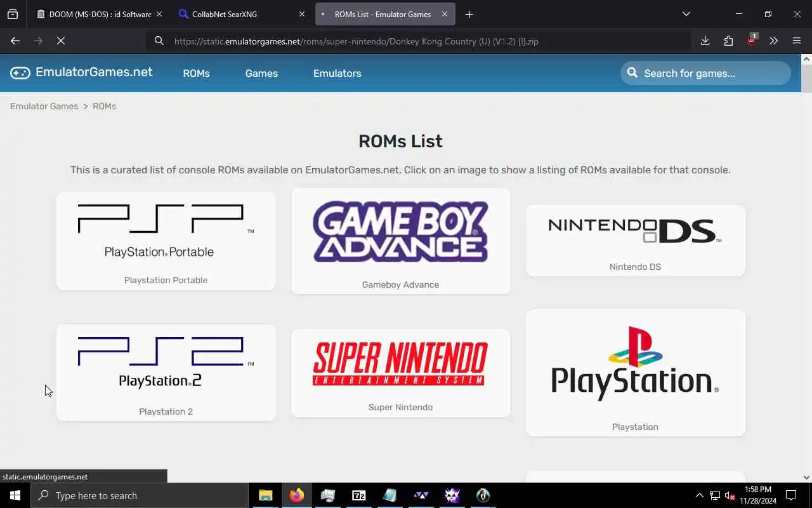
Task: Open Firefox View icon
Action: 13,14
